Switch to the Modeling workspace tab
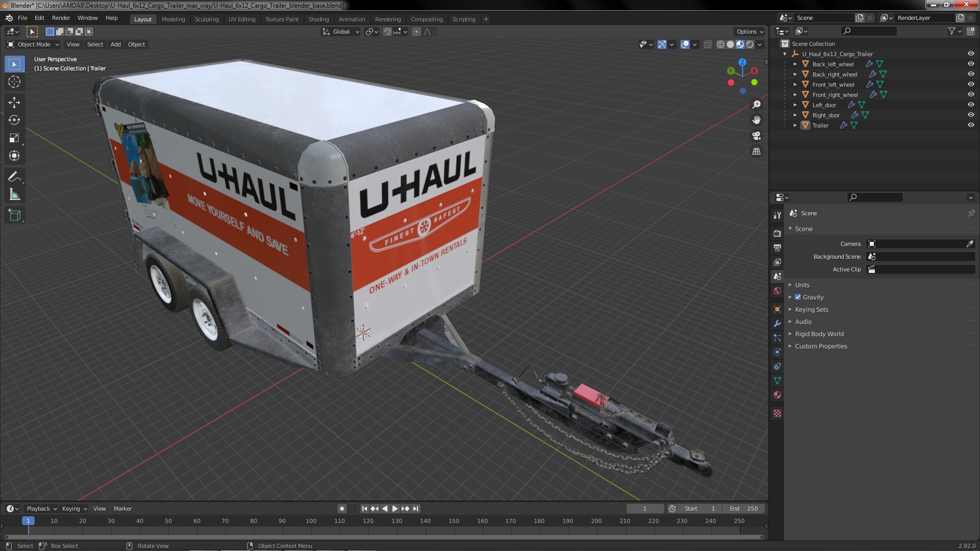The width and height of the screenshot is (980, 551). [x=173, y=19]
